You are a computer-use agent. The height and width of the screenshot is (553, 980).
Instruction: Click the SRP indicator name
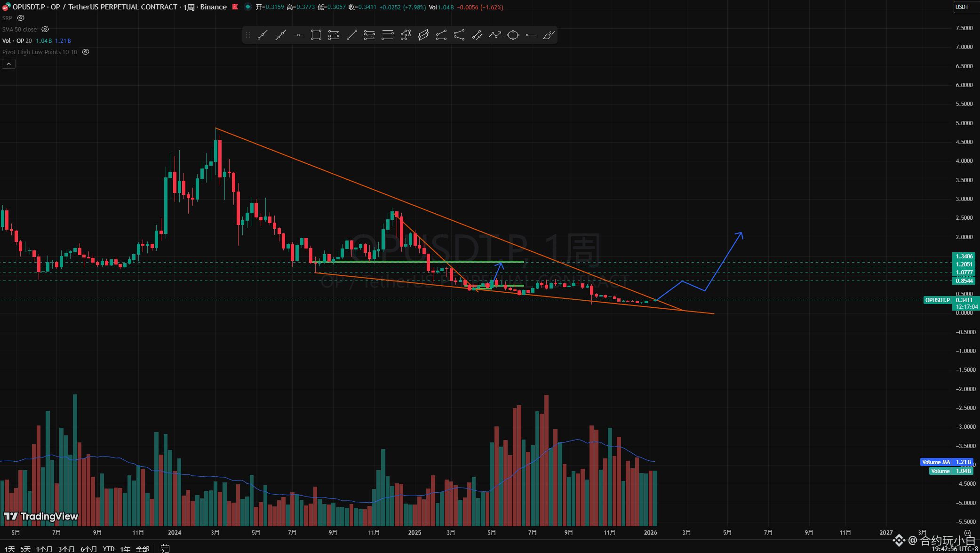tap(7, 18)
